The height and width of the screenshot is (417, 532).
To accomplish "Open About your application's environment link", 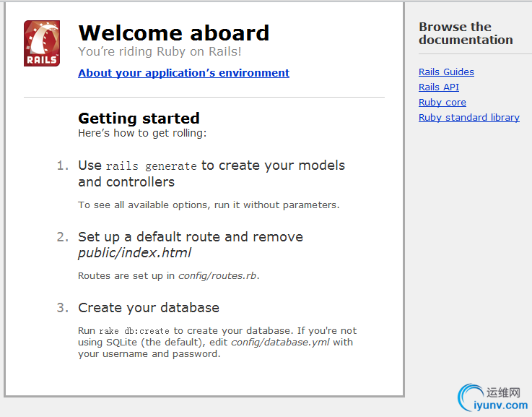I will tap(183, 73).
